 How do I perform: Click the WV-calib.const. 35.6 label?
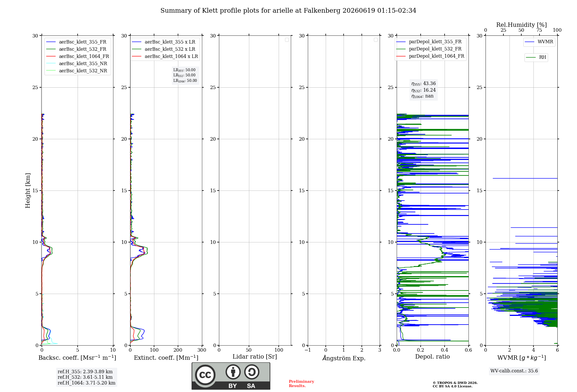pos(514,371)
